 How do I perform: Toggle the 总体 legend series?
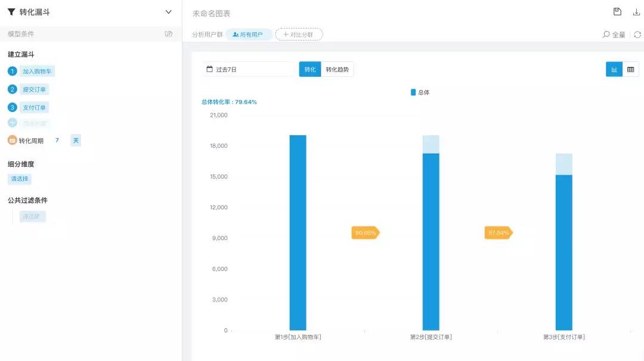420,92
